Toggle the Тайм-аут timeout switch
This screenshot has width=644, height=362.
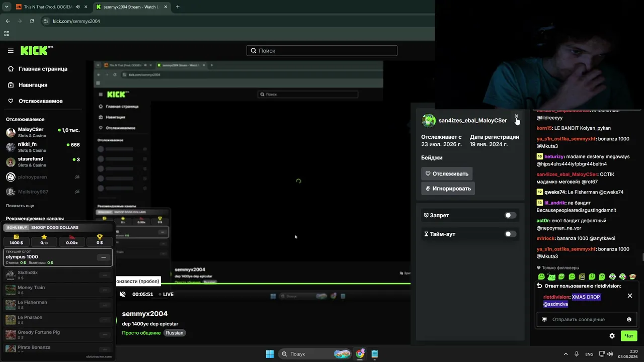[x=511, y=234]
